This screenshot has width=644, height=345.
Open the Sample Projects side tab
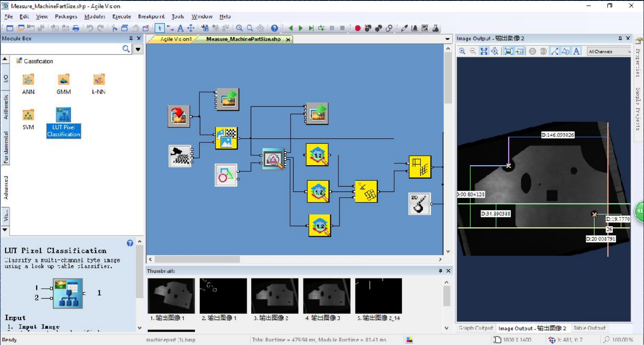[x=638, y=108]
